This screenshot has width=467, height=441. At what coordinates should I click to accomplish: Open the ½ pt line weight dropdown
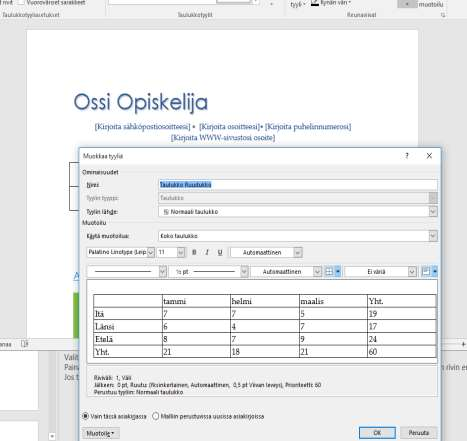244,272
